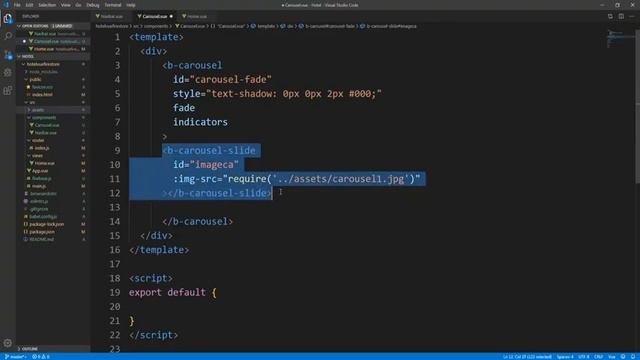The width and height of the screenshot is (640, 360).
Task: Open errors and warnings in status bar
Action: click(x=41, y=357)
